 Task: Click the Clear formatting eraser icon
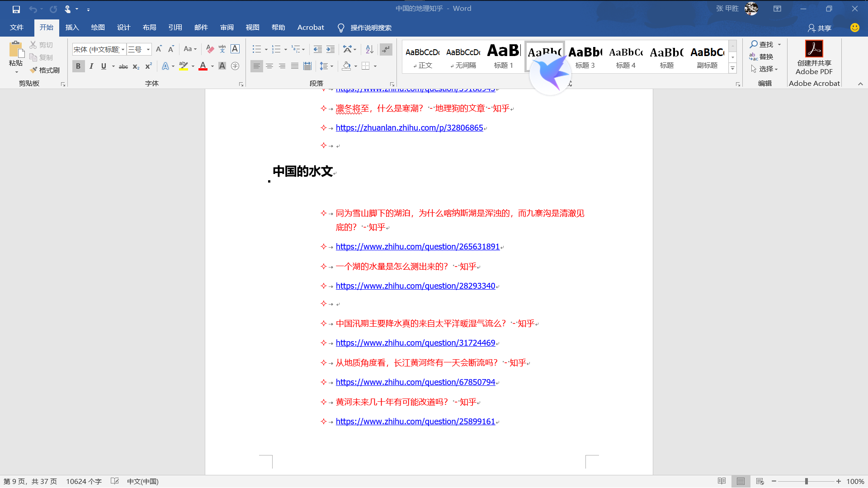[210, 49]
